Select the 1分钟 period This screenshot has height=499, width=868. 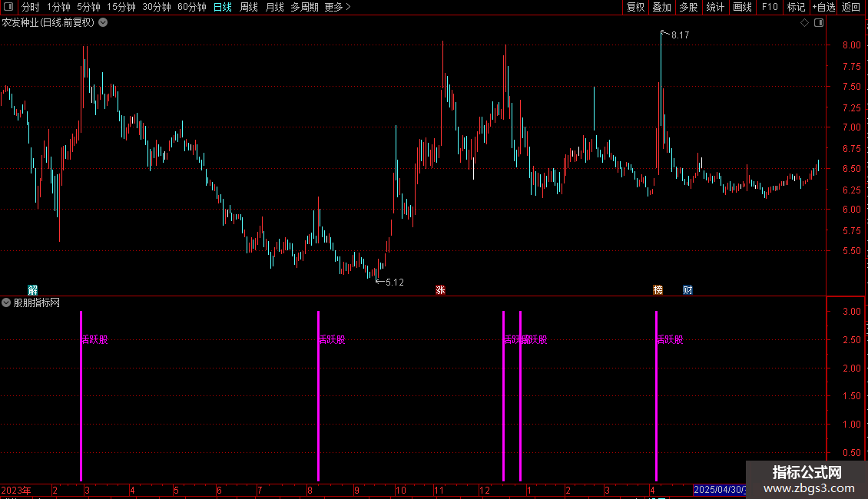[x=58, y=7]
